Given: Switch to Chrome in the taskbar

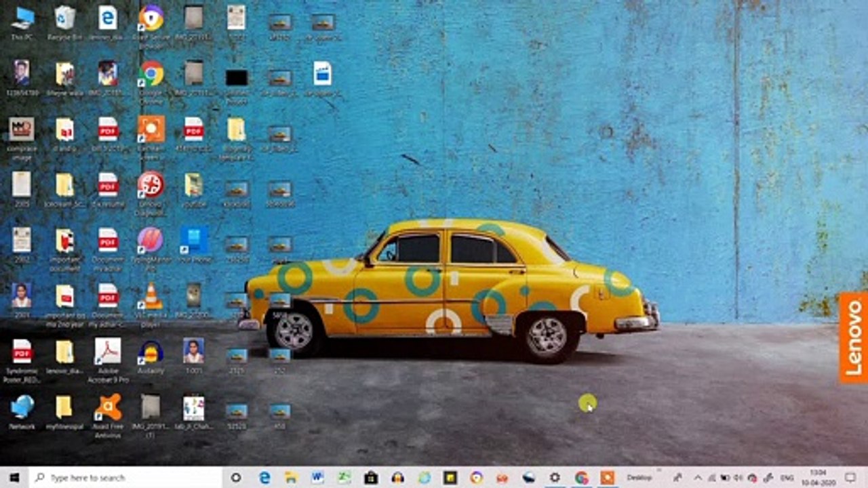Looking at the screenshot, I should [582, 477].
